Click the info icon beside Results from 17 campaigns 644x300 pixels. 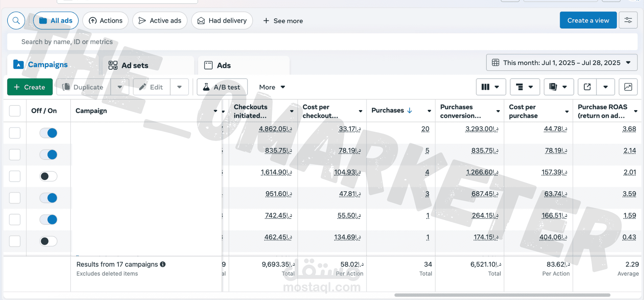163,264
